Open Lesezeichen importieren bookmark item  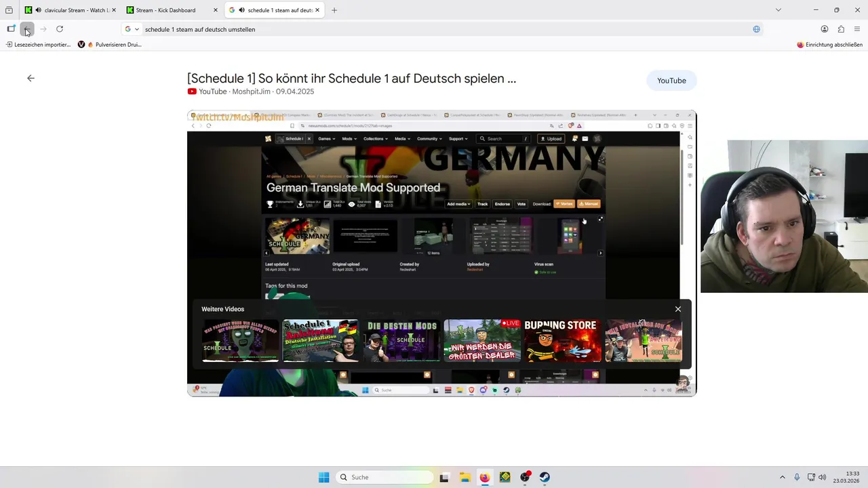(38, 45)
